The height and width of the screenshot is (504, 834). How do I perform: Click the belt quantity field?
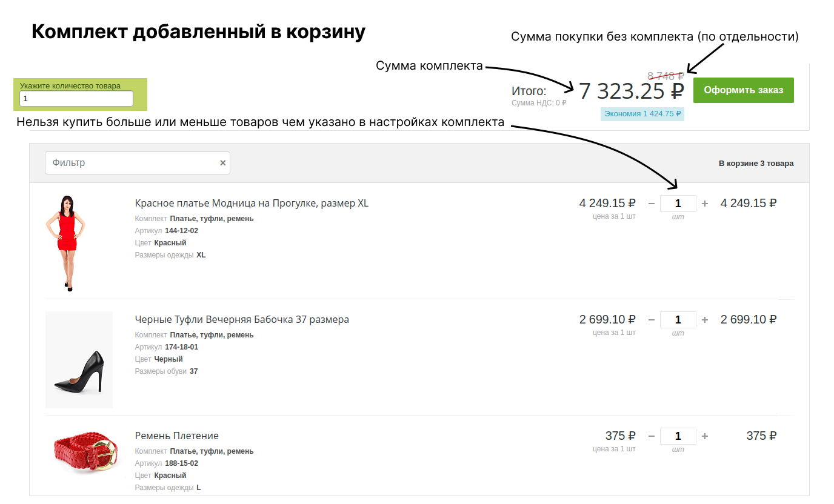pyautogui.click(x=678, y=436)
